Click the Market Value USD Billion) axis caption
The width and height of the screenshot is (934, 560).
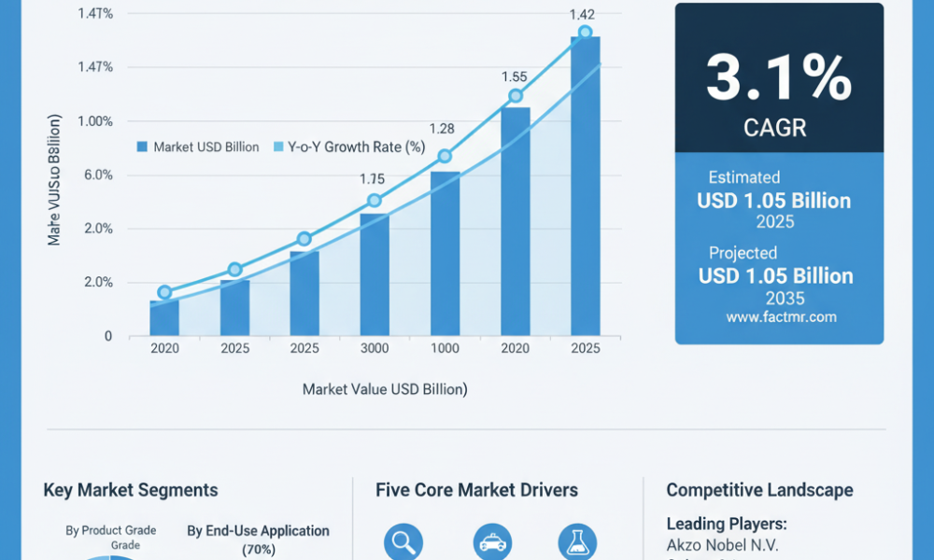point(385,389)
